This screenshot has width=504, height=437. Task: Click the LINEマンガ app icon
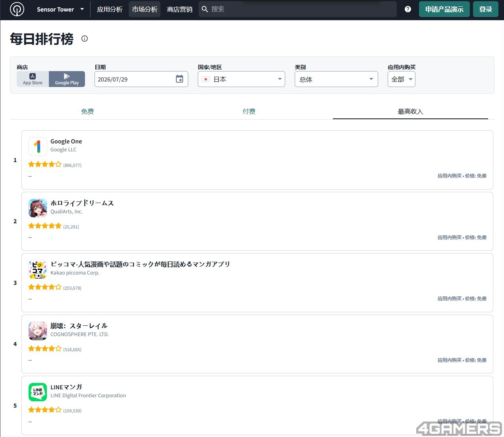38,392
